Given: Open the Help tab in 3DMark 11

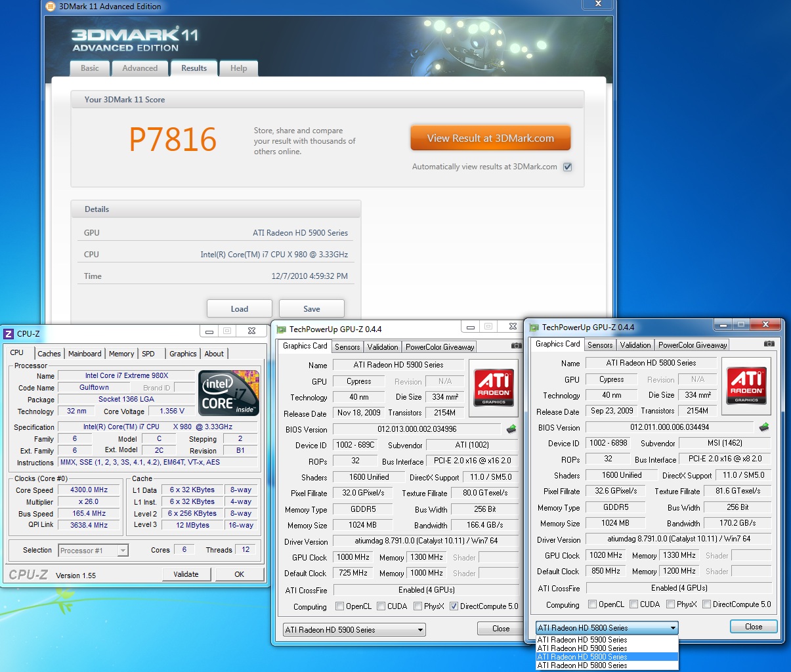Looking at the screenshot, I should [238, 68].
